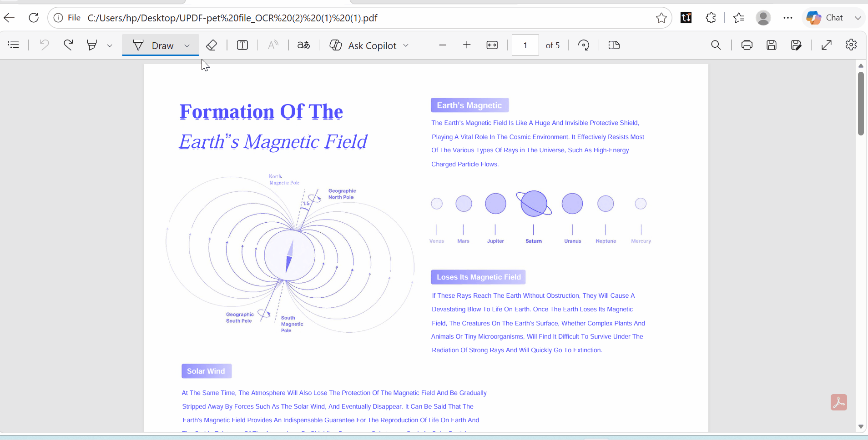The width and height of the screenshot is (868, 440).
Task: Print the PDF document
Action: tap(747, 45)
